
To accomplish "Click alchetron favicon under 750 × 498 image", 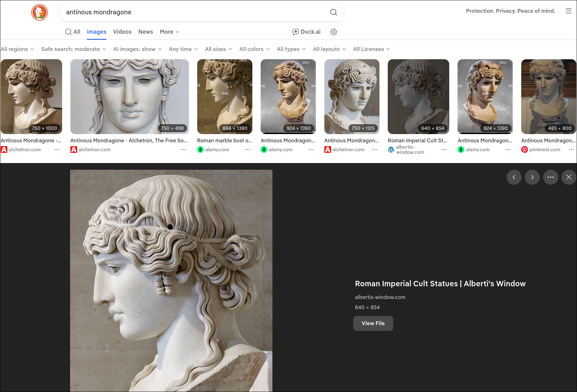I will 74,150.
